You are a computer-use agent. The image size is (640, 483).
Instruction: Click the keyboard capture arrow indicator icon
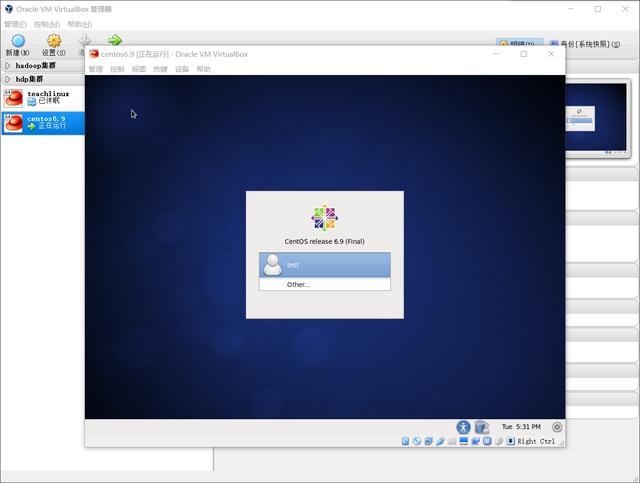511,441
